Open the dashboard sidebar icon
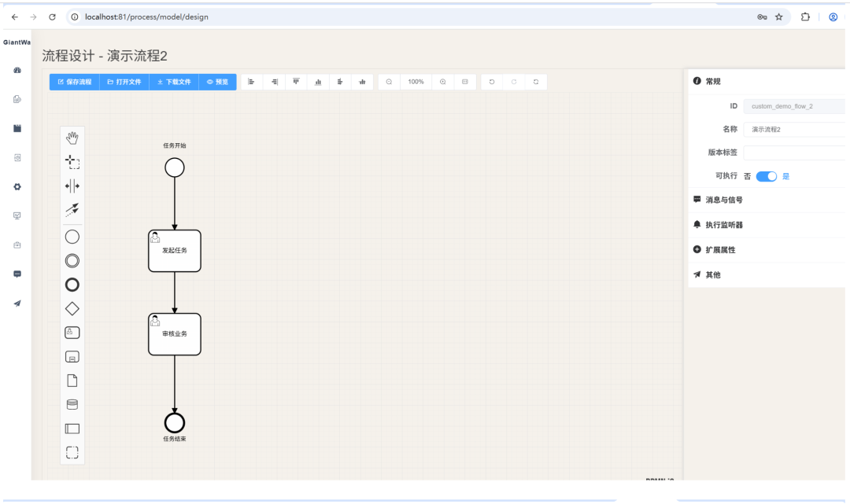 17,71
